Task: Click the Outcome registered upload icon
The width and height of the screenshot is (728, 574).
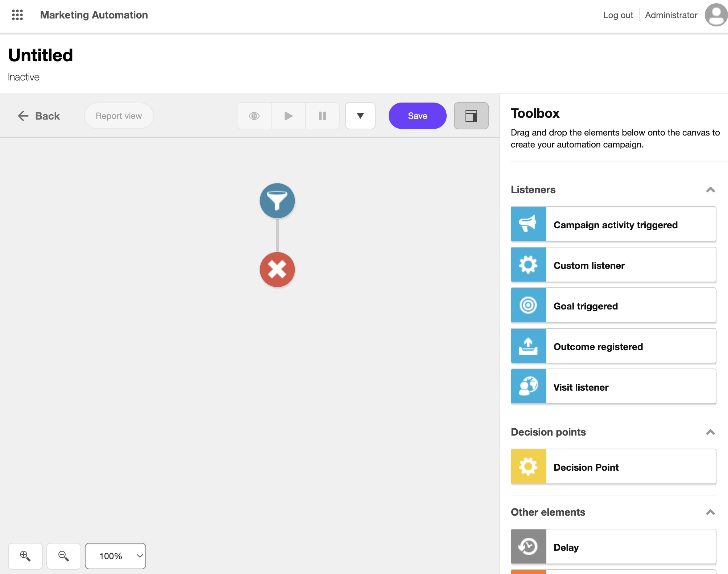Action: pos(529,346)
